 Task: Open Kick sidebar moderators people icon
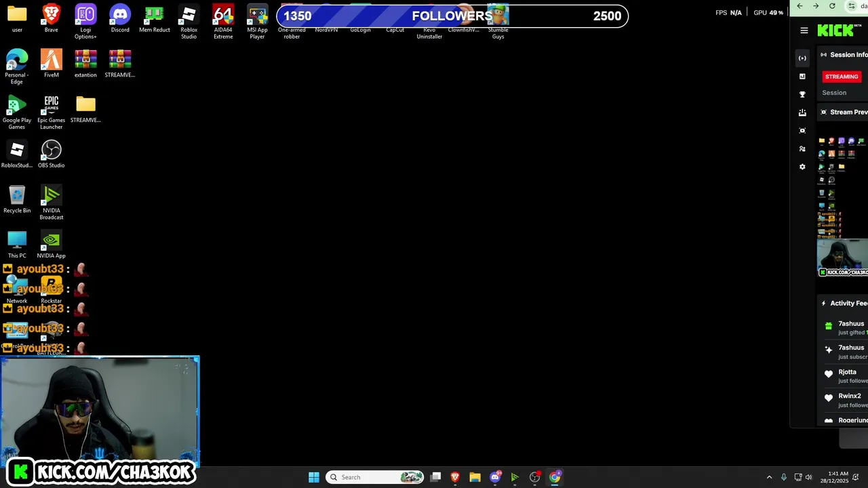coord(802,149)
